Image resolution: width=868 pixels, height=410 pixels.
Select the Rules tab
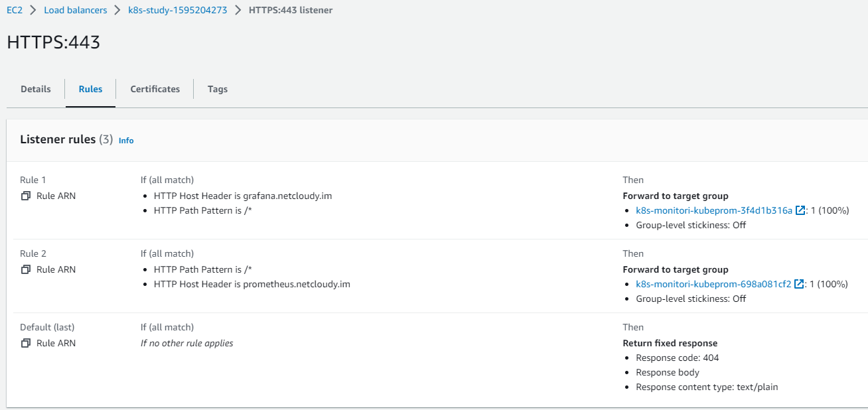pyautogui.click(x=90, y=89)
